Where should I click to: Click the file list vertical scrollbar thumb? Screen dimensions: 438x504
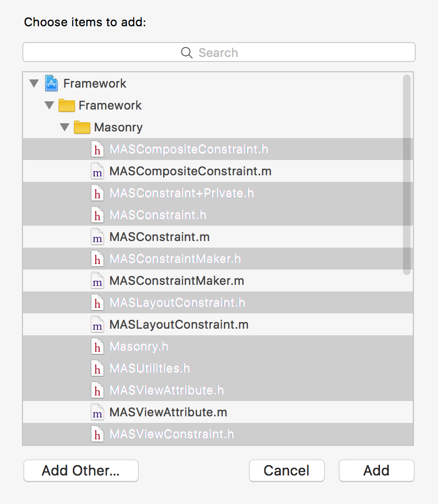pyautogui.click(x=407, y=175)
